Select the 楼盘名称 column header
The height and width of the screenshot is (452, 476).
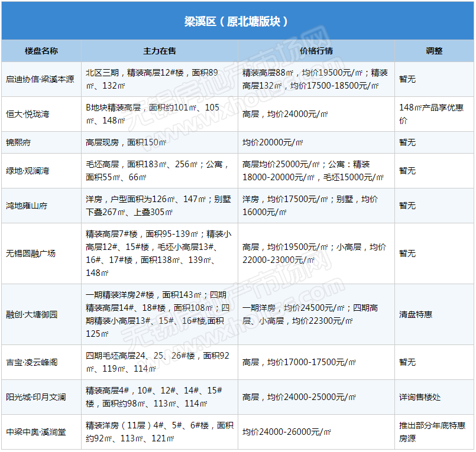click(41, 51)
